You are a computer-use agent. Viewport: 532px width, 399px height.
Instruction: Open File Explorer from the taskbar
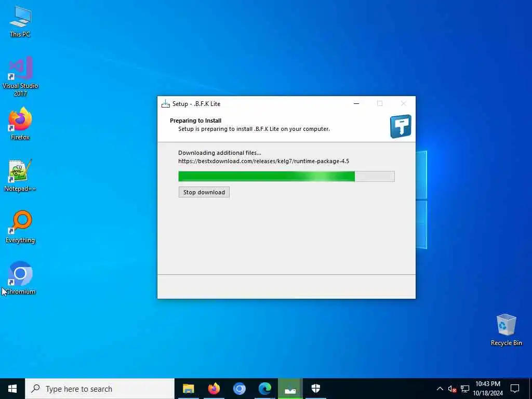click(x=188, y=389)
